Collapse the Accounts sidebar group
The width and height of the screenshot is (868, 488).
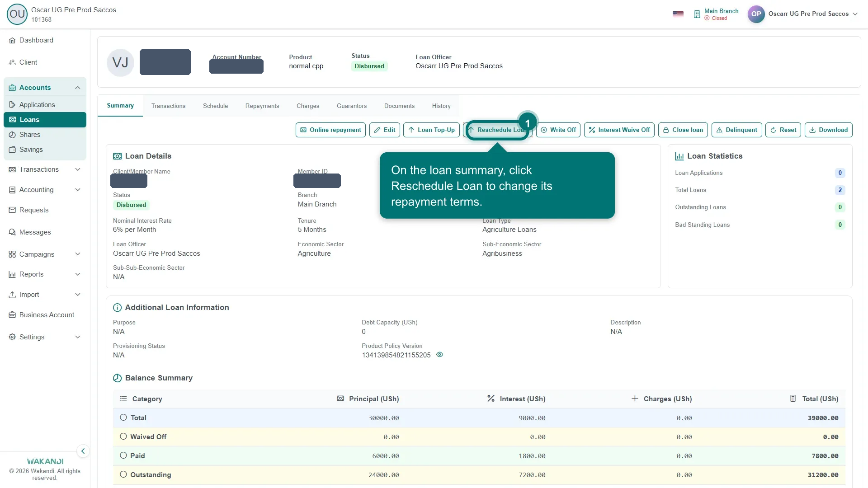point(78,88)
